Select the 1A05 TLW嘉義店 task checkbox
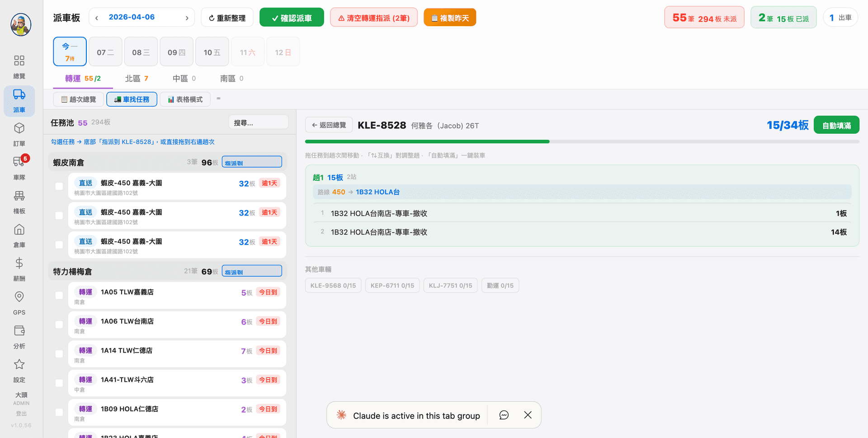 coord(59,295)
